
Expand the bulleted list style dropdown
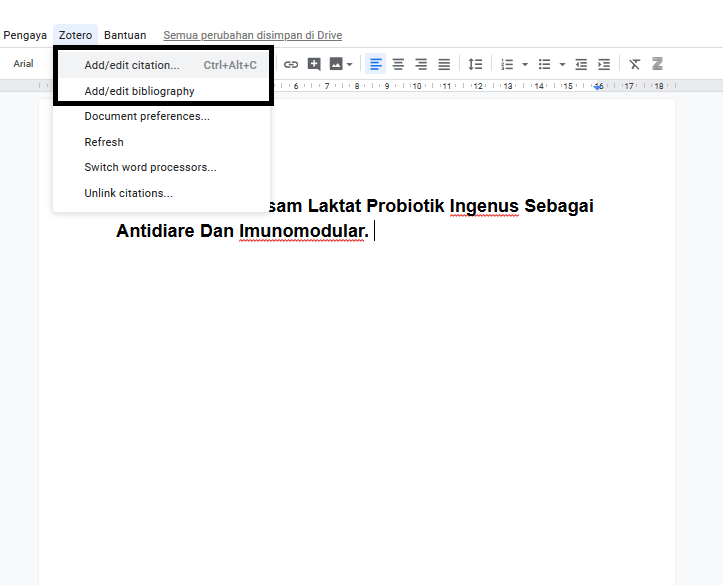[x=562, y=64]
